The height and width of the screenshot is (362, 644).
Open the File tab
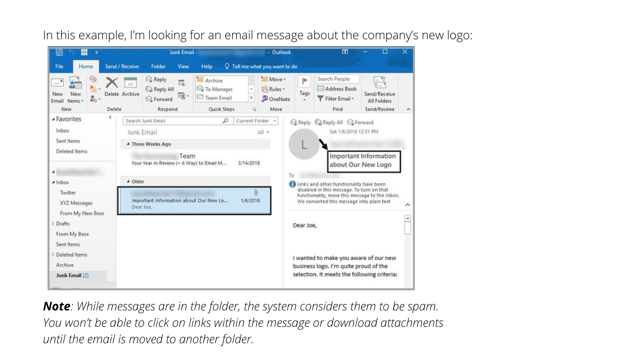(x=59, y=66)
